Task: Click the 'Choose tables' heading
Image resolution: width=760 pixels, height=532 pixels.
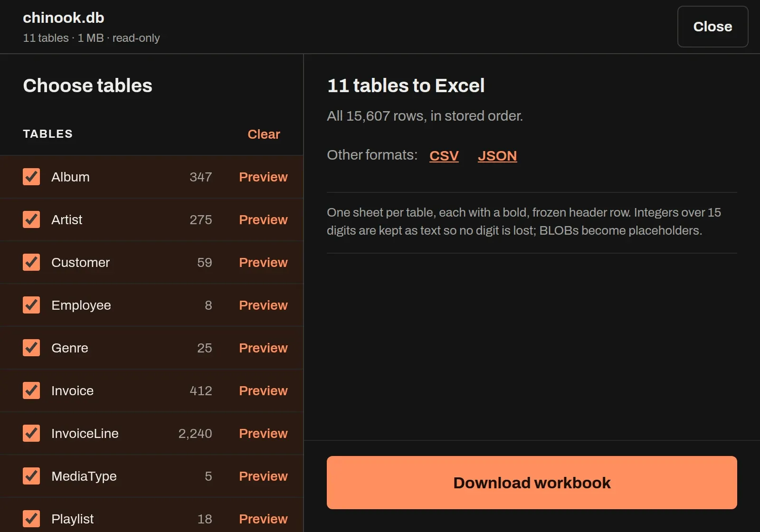Action: (88, 85)
